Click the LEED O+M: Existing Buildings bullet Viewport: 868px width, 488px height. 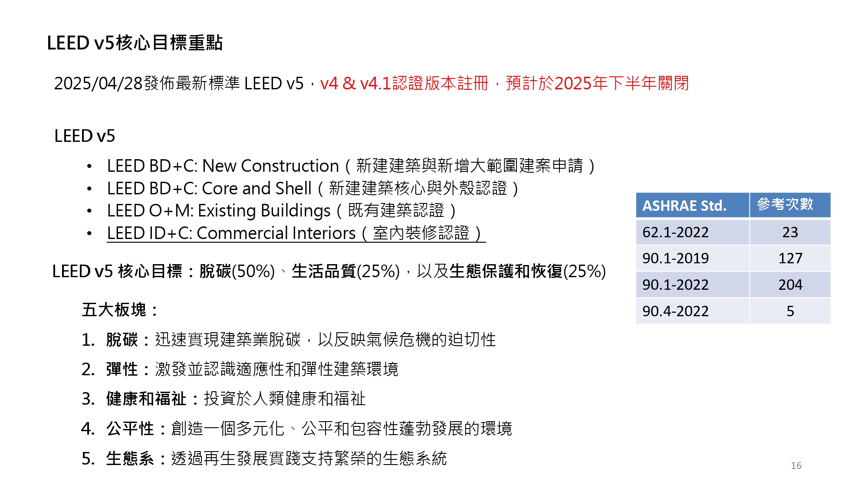282,211
